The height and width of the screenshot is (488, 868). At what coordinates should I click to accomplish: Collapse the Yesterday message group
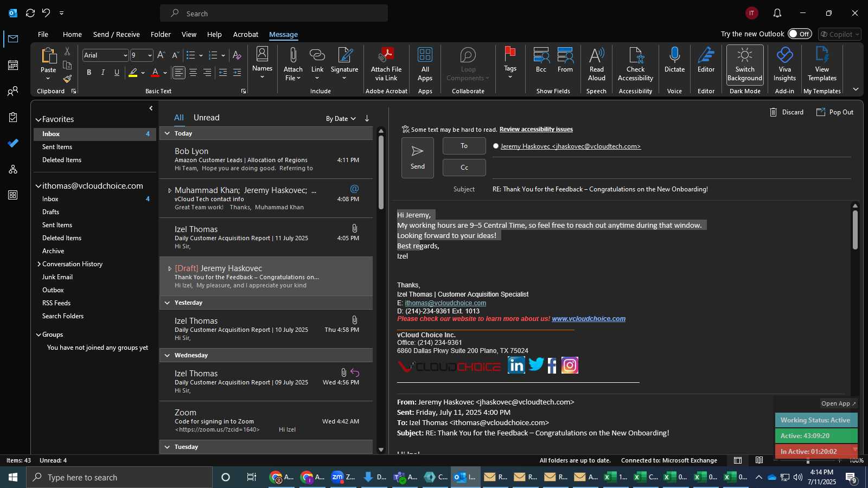tap(167, 303)
